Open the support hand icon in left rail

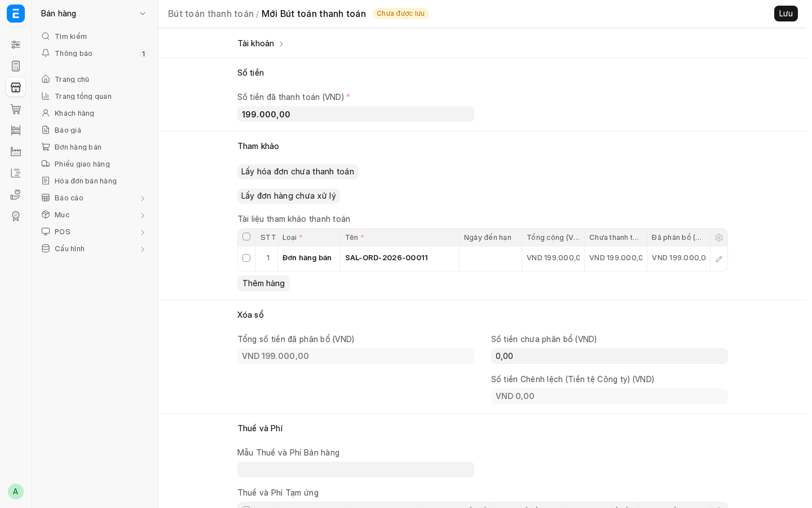tap(16, 195)
